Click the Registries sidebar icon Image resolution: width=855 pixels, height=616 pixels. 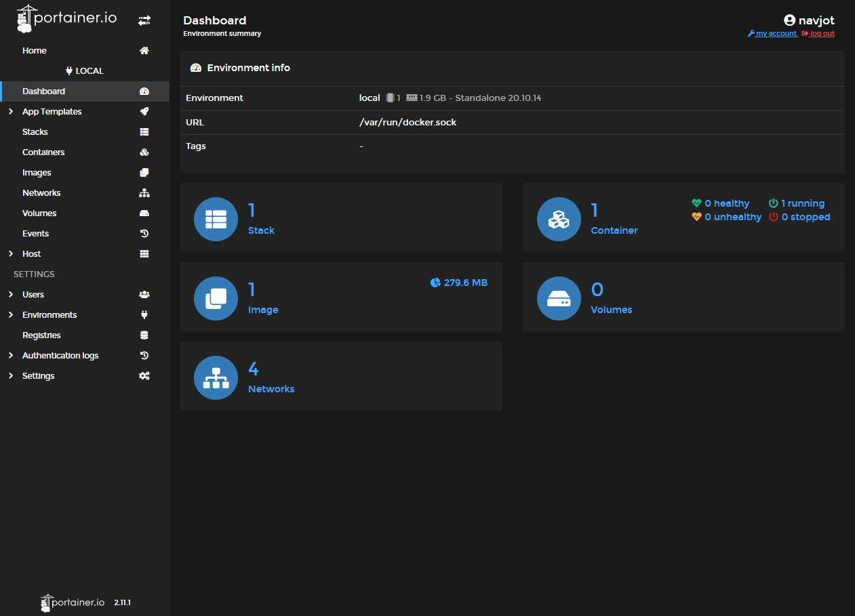pyautogui.click(x=144, y=335)
